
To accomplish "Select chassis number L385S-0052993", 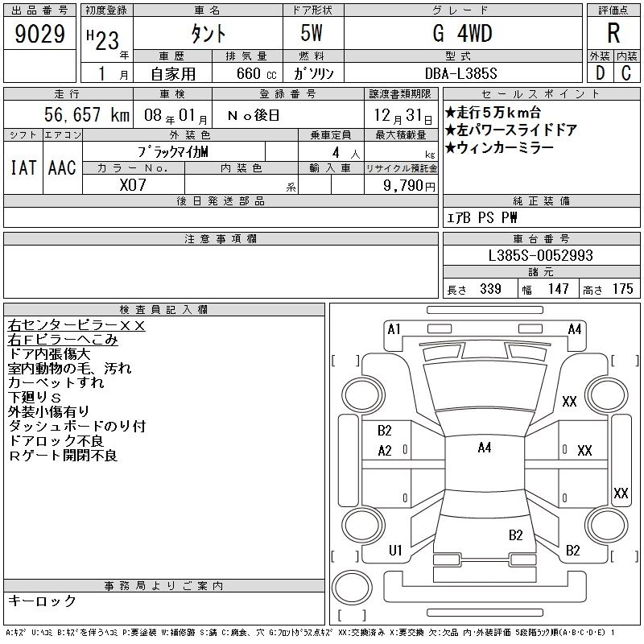I will point(540,255).
